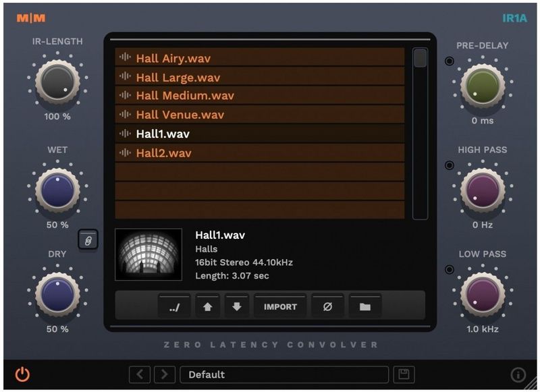Go to previous preset arrow
540x392 pixels.
[x=140, y=374]
